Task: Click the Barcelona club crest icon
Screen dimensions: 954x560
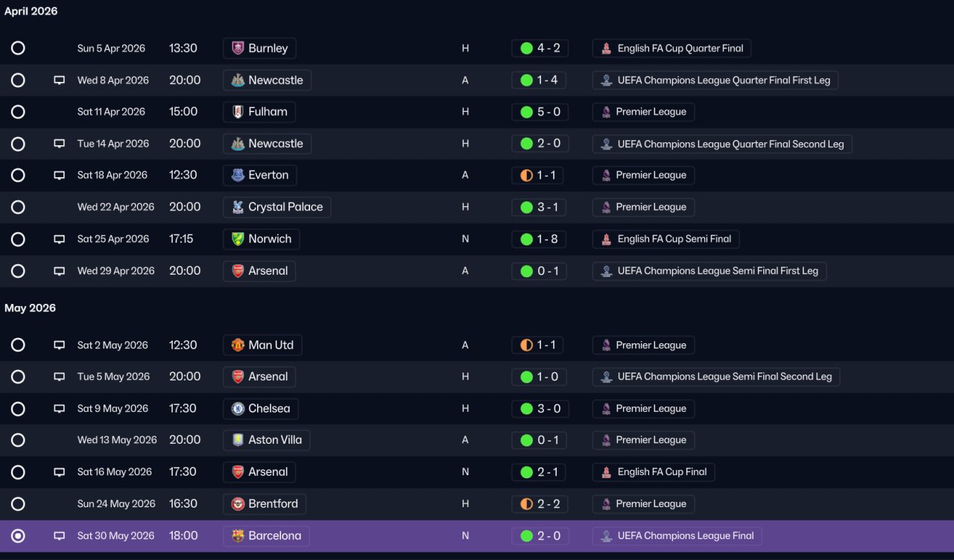Action: [x=238, y=536]
